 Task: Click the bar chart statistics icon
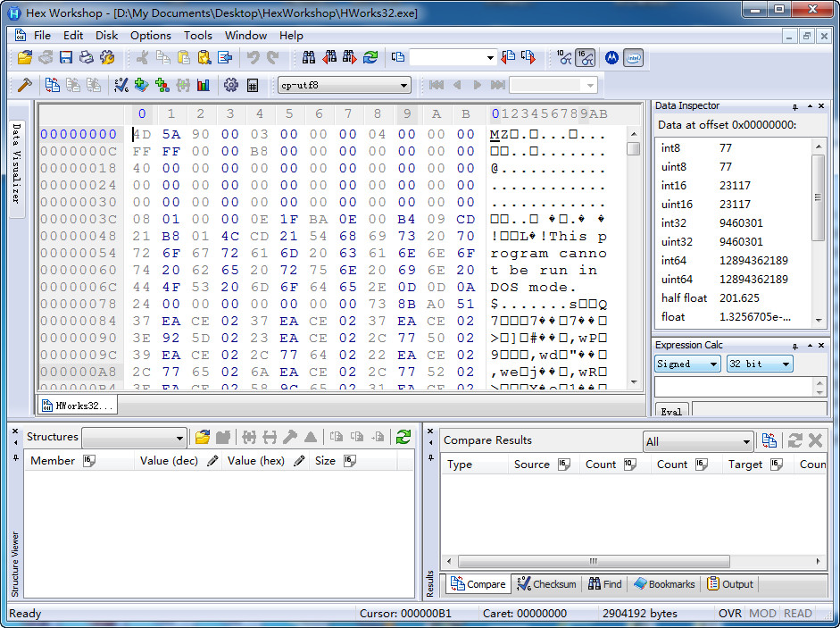[204, 85]
